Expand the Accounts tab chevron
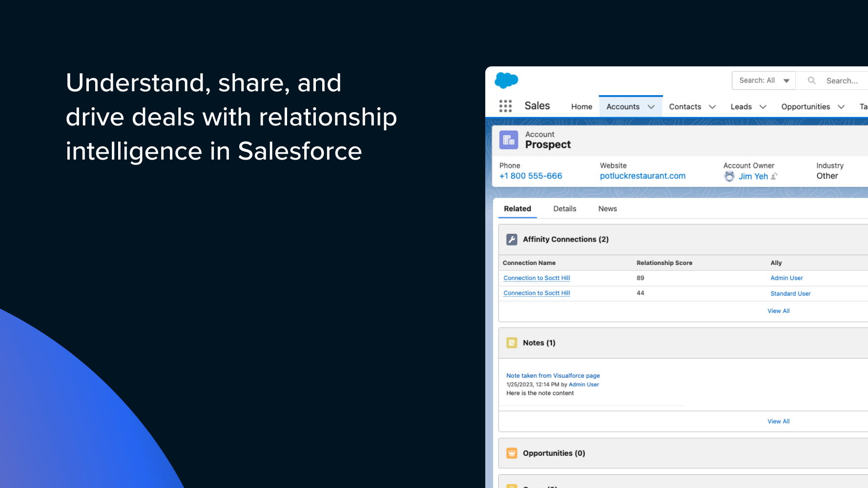The height and width of the screenshot is (488, 868). pyautogui.click(x=651, y=107)
